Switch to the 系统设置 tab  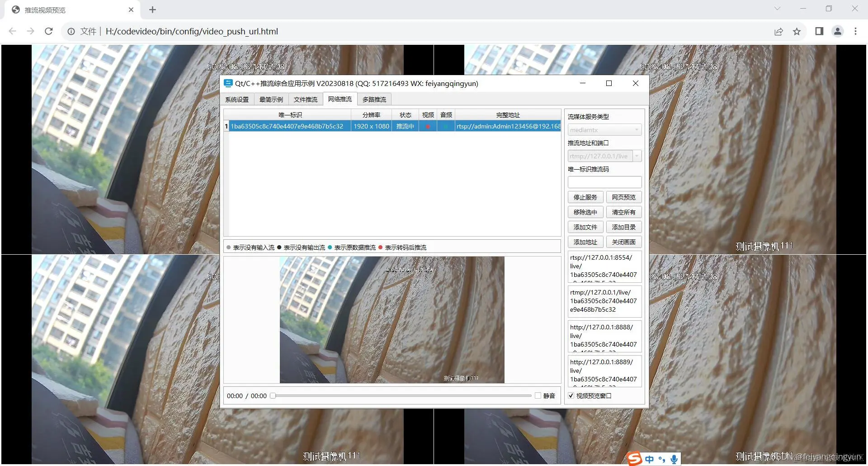pos(237,100)
